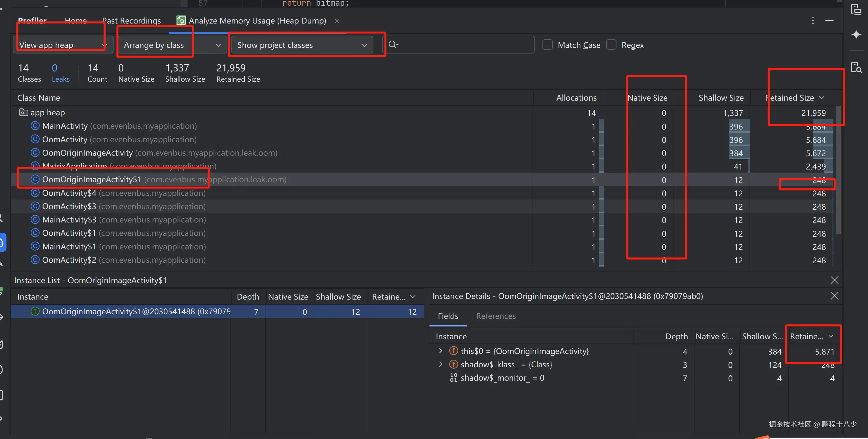Open the Show project classes dropdown
The image size is (868, 439).
pyautogui.click(x=302, y=45)
